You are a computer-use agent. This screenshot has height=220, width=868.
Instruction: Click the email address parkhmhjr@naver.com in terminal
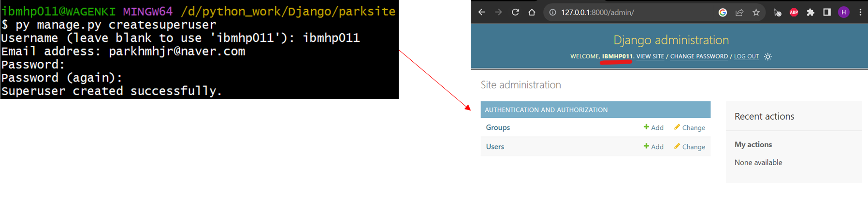tap(177, 51)
